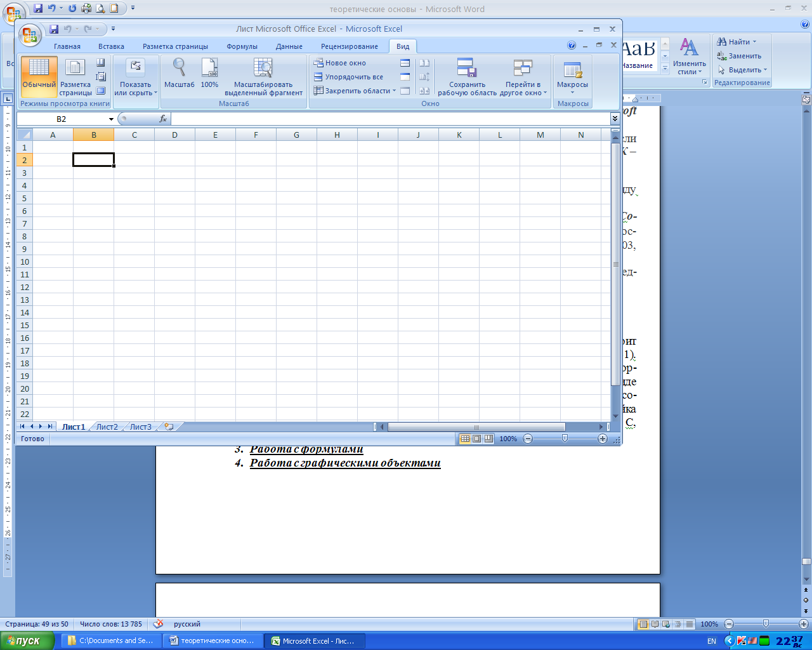The image size is (812, 650).
Task: Open the Макросы button
Action: point(572,76)
